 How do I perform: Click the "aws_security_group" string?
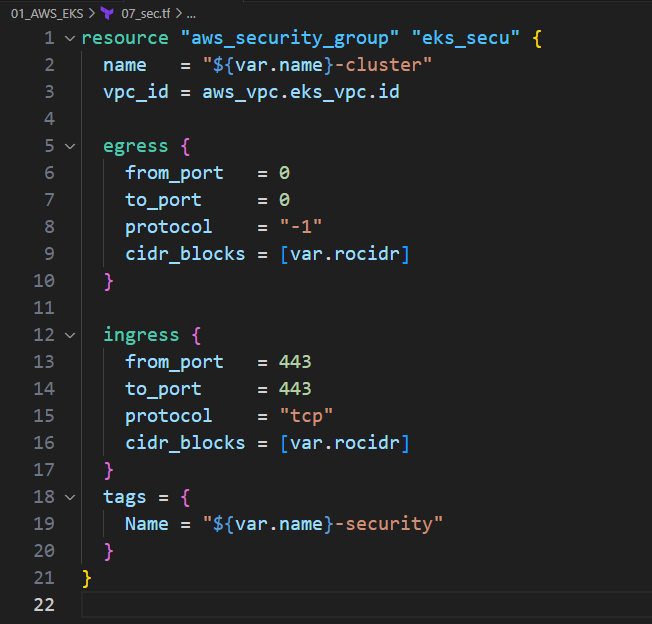290,38
